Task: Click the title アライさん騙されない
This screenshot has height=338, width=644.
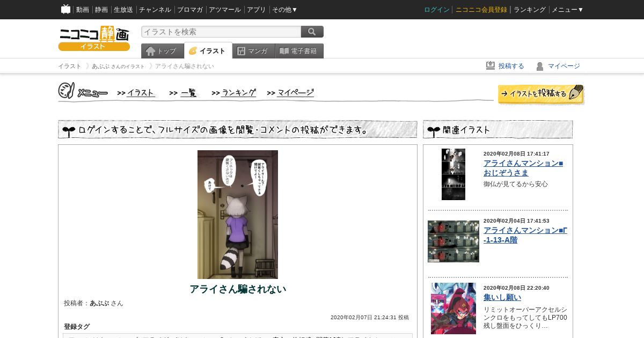Action: (238, 289)
